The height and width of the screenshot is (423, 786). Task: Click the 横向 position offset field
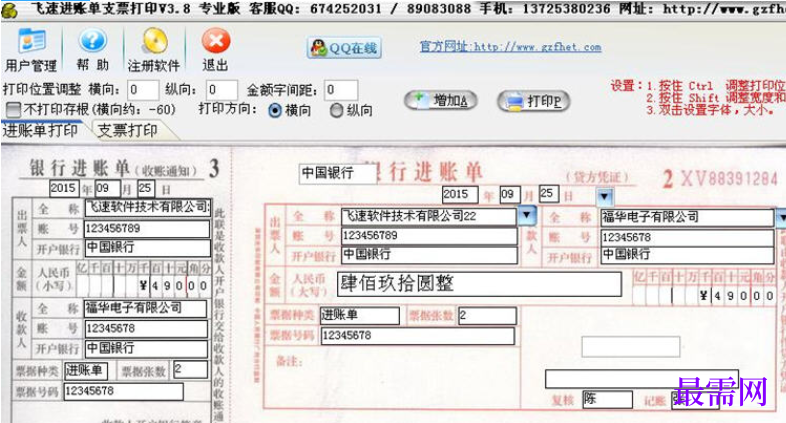point(143,90)
